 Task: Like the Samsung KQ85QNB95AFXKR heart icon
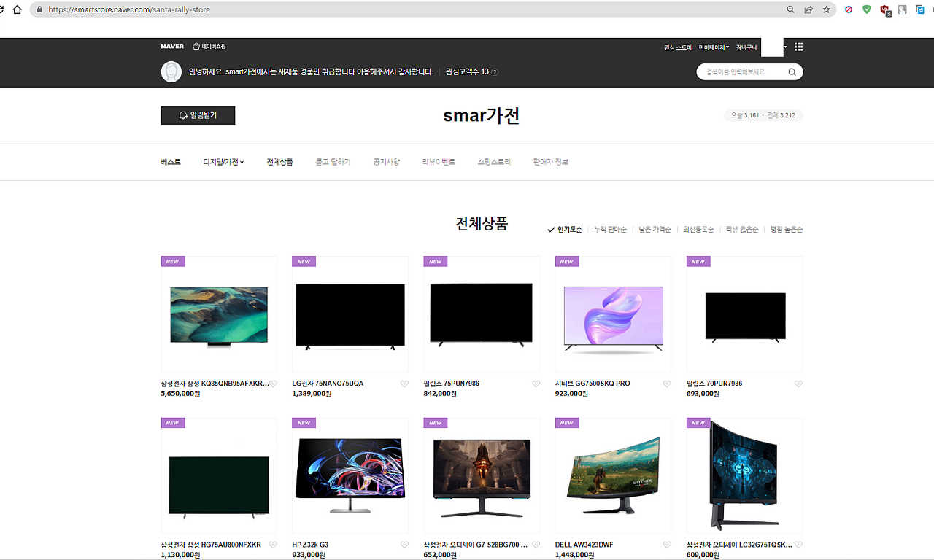click(273, 384)
